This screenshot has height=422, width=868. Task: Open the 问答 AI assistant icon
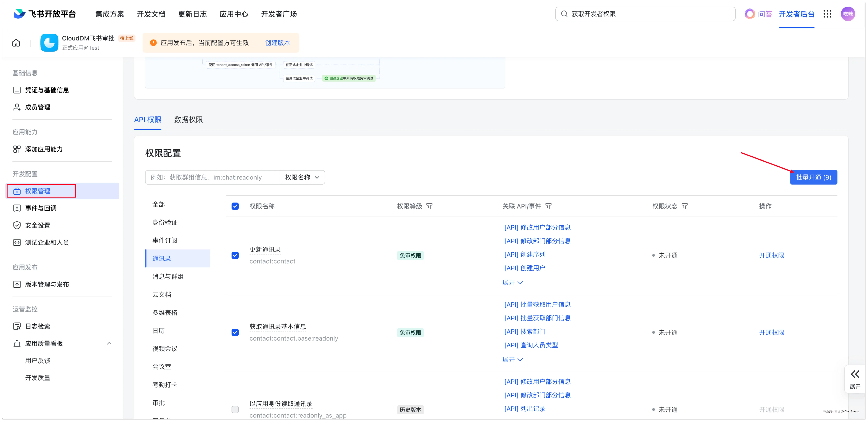pyautogui.click(x=750, y=14)
